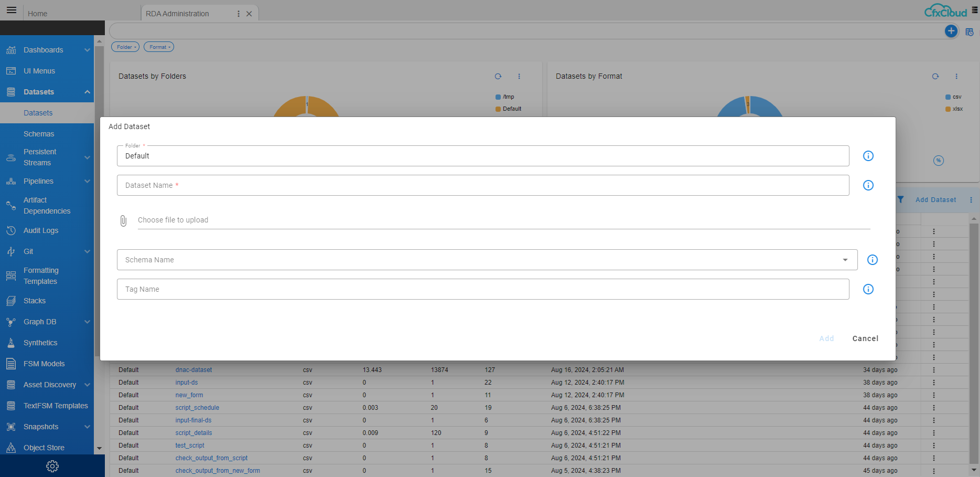The image size is (980, 477).
Task: Click the percent icon on the Format chart
Action: pyautogui.click(x=939, y=161)
